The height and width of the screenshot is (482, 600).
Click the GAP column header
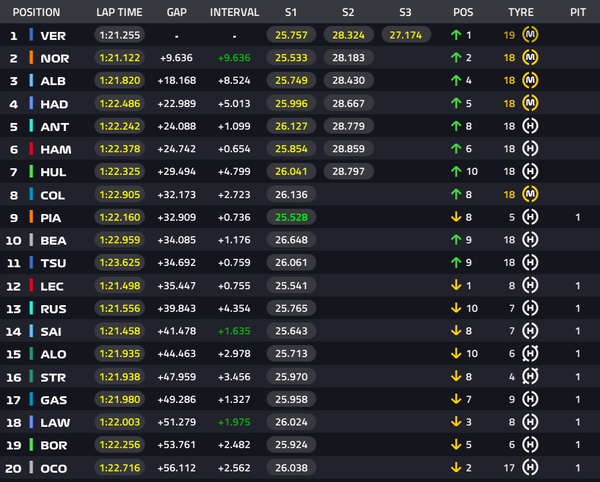click(176, 12)
